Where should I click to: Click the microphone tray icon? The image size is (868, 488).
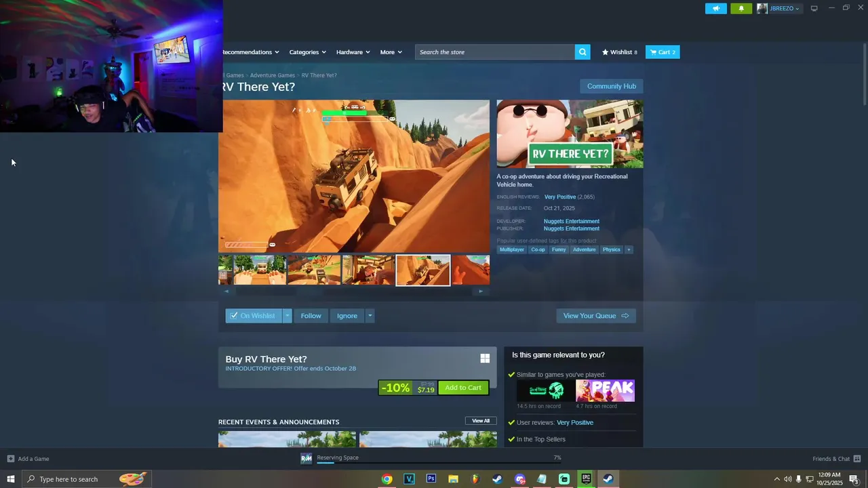coord(799,479)
